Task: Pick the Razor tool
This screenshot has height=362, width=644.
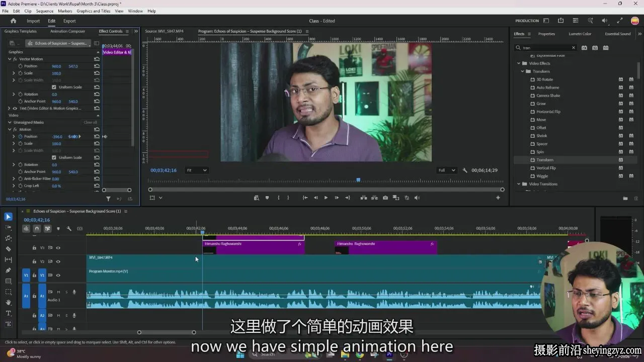Action: point(8,249)
